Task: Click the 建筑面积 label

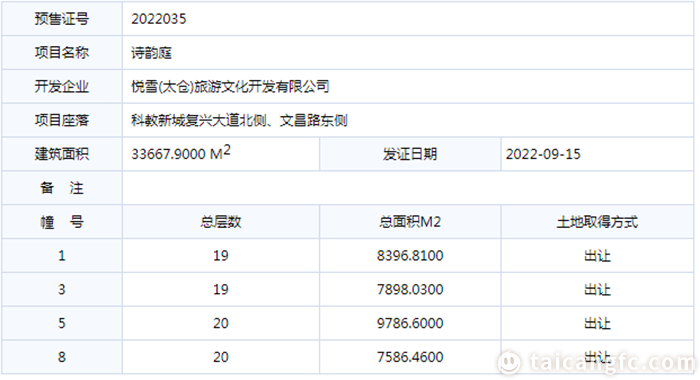Action: [x=62, y=154]
